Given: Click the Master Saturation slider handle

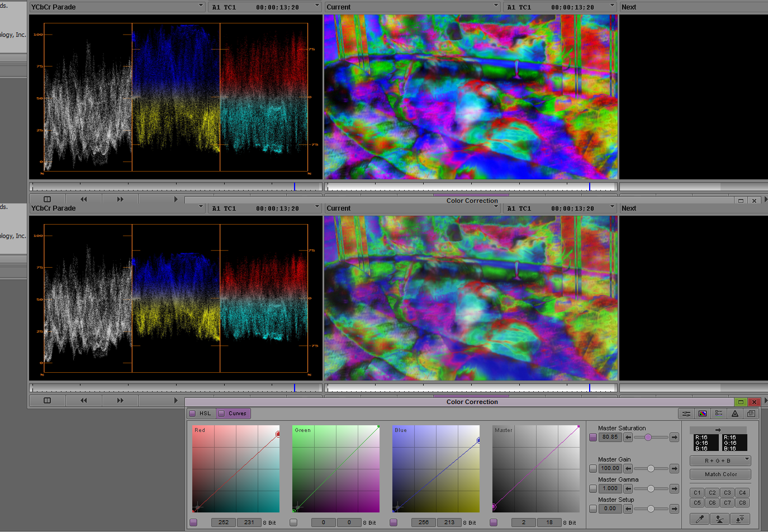Looking at the screenshot, I should 648,438.
